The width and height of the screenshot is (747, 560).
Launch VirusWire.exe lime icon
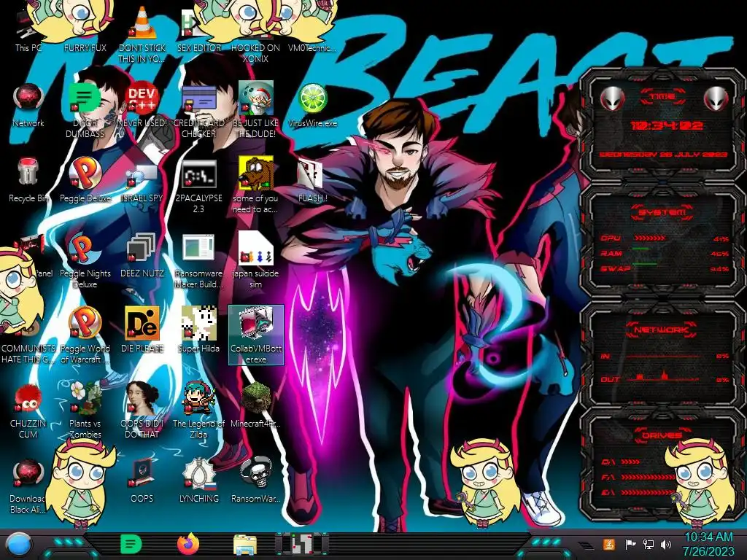point(312,106)
